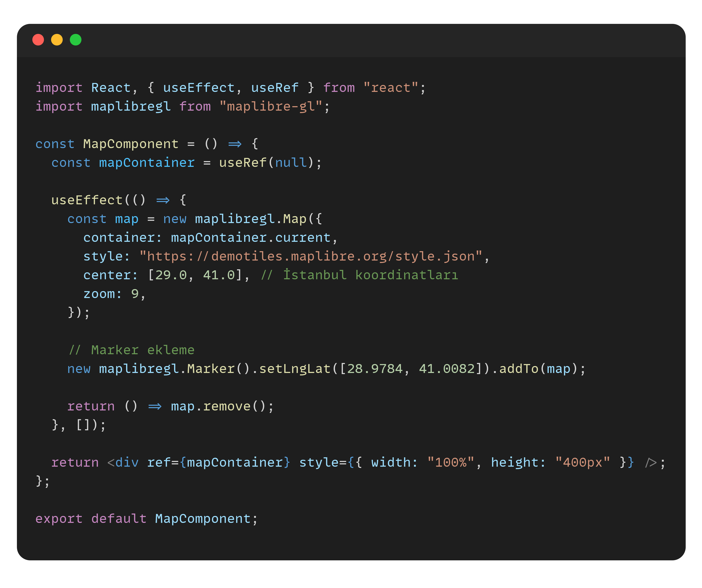Click the div tag in return statement
The width and height of the screenshot is (702, 588).
pyautogui.click(x=127, y=463)
